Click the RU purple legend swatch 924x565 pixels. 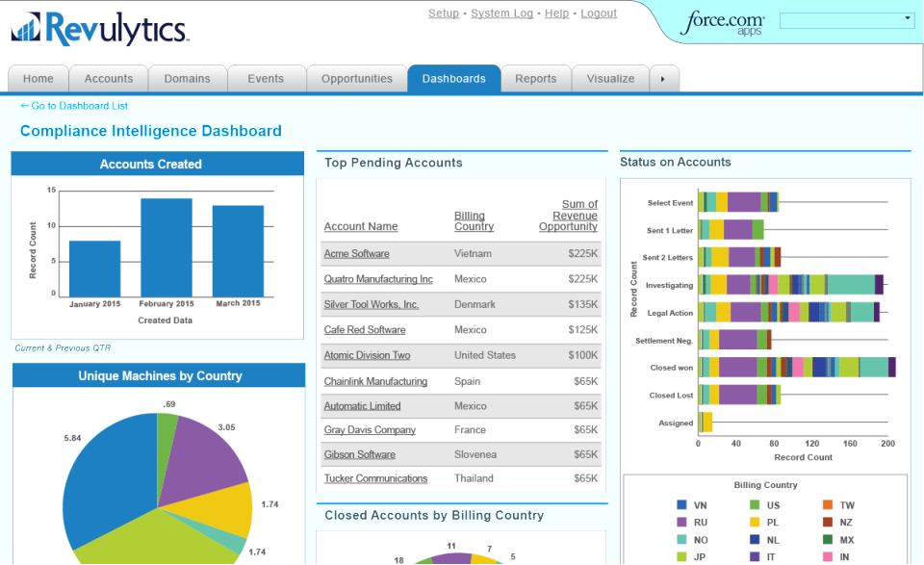681,522
